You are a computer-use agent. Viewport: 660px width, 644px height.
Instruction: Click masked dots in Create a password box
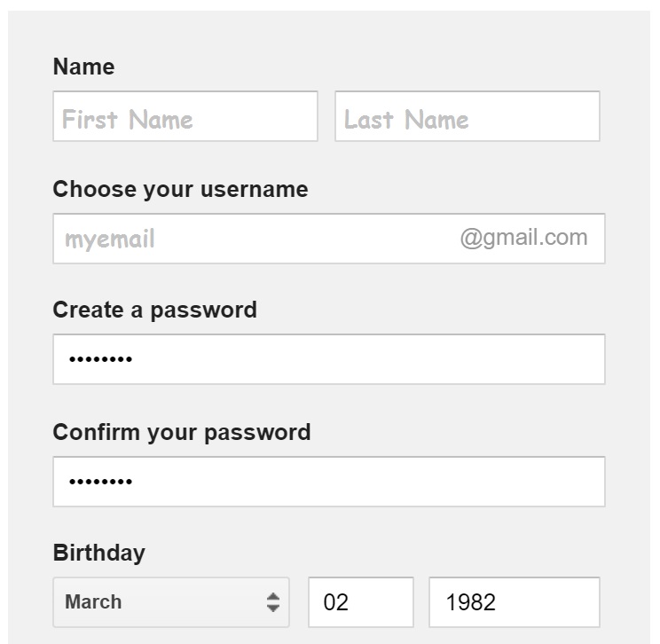pyautogui.click(x=100, y=359)
